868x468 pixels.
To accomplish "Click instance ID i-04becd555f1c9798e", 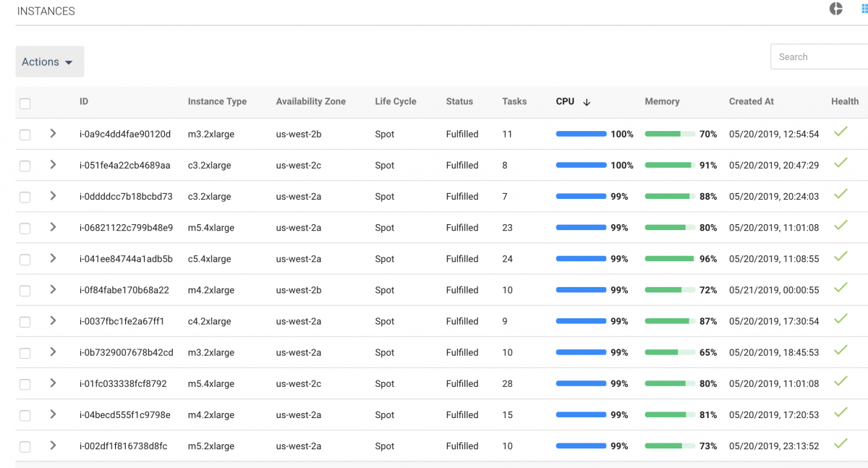I will click(x=124, y=415).
